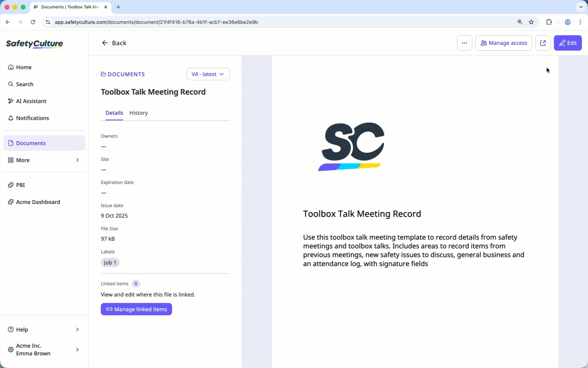Click the File Size value 97 kB
Viewport: 588px width, 368px height.
tap(108, 239)
